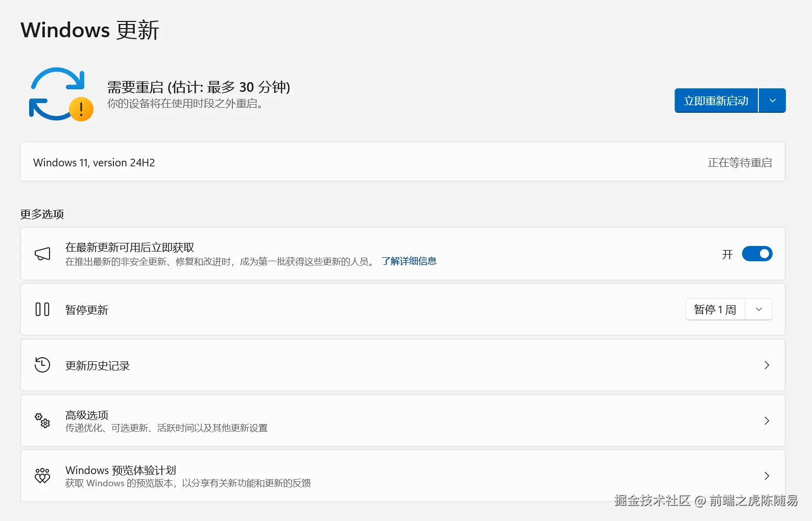Click the 传递优化、可选更新 description text
The image size is (812, 521).
(166, 428)
